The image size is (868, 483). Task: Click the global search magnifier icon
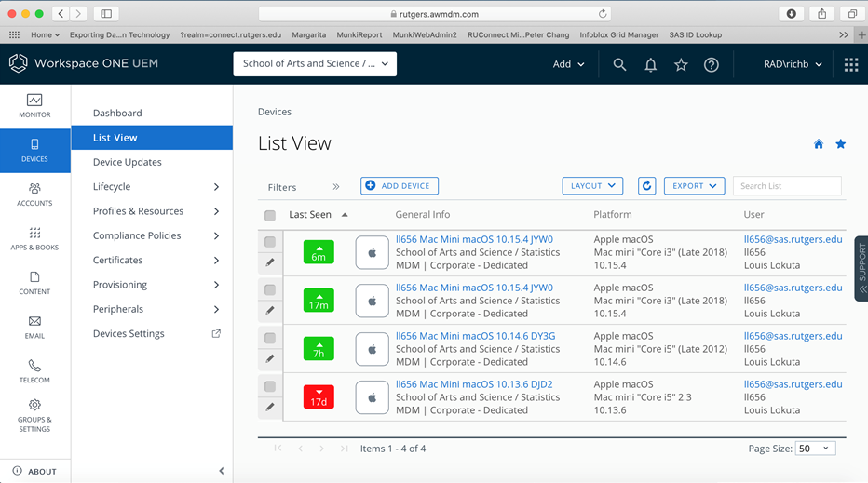click(x=619, y=65)
